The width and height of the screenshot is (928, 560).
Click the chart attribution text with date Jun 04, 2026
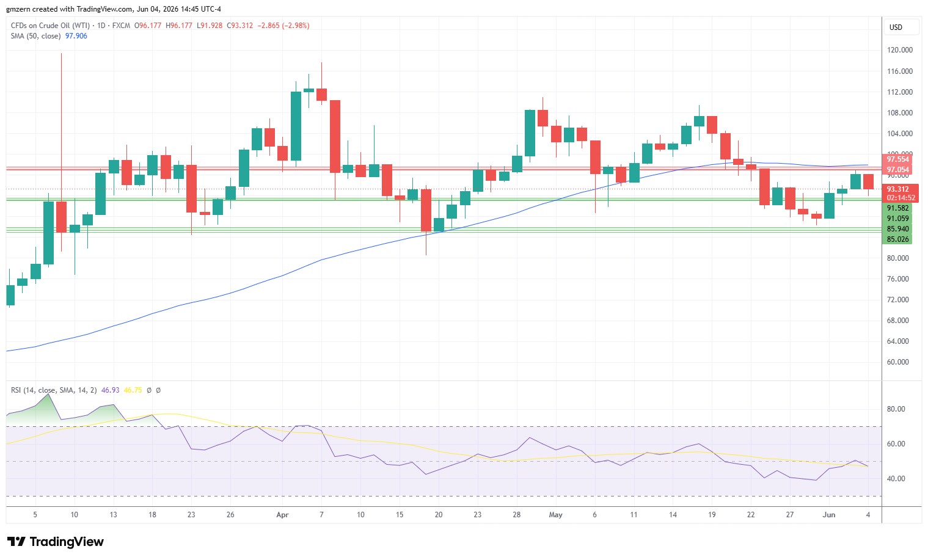(x=114, y=9)
